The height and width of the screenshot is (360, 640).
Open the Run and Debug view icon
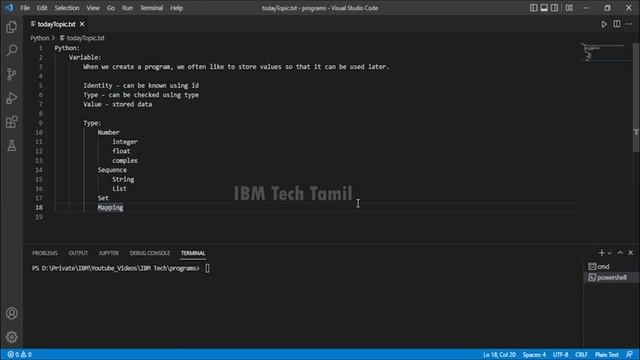[11, 98]
